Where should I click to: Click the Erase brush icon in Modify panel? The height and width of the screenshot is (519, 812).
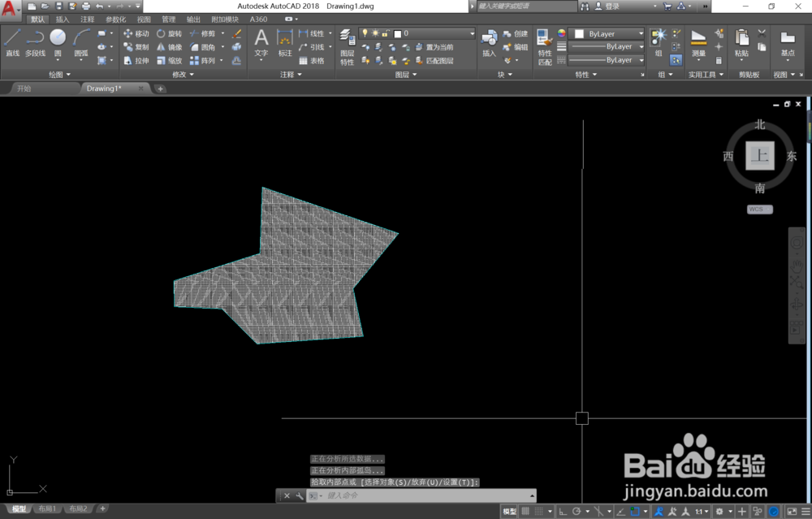tap(236, 33)
